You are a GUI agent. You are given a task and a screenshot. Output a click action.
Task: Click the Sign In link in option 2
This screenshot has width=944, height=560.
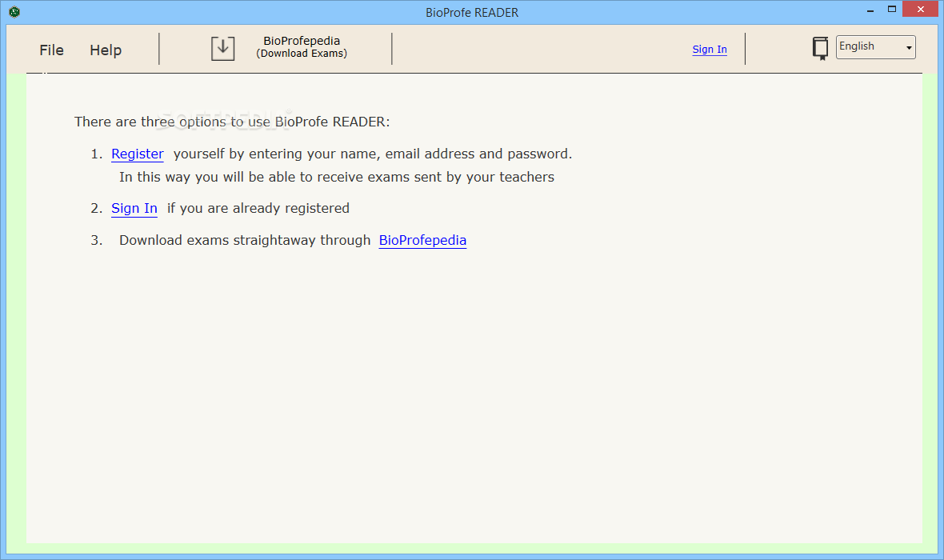(x=134, y=208)
